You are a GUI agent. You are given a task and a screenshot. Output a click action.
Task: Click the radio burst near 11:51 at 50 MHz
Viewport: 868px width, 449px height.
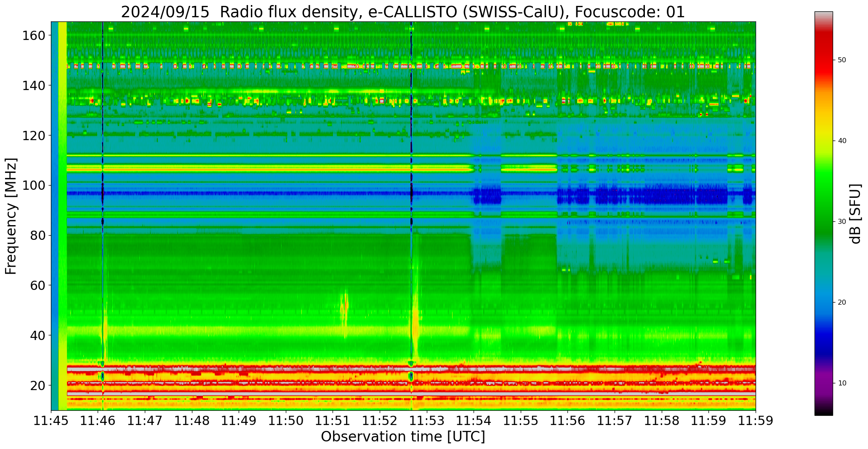pyautogui.click(x=344, y=309)
